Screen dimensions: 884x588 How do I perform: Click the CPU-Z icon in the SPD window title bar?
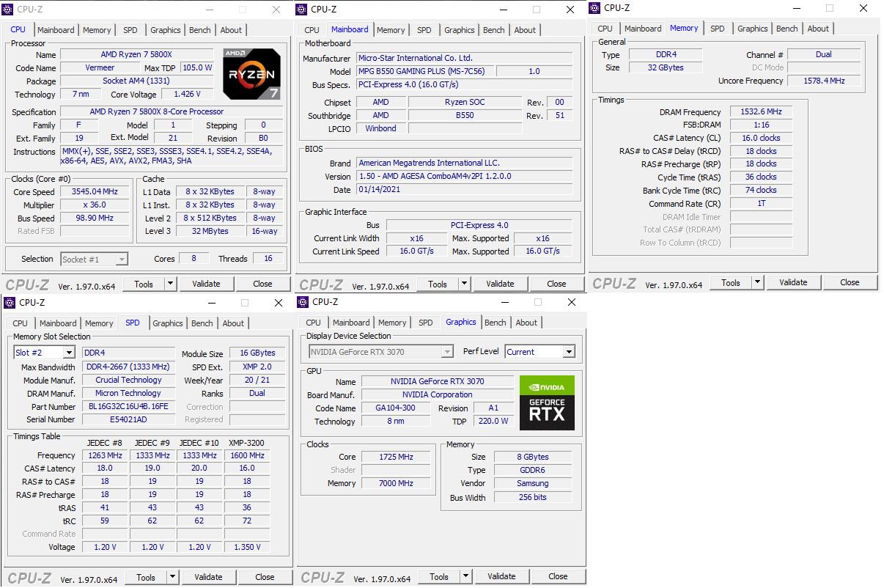[x=9, y=302]
